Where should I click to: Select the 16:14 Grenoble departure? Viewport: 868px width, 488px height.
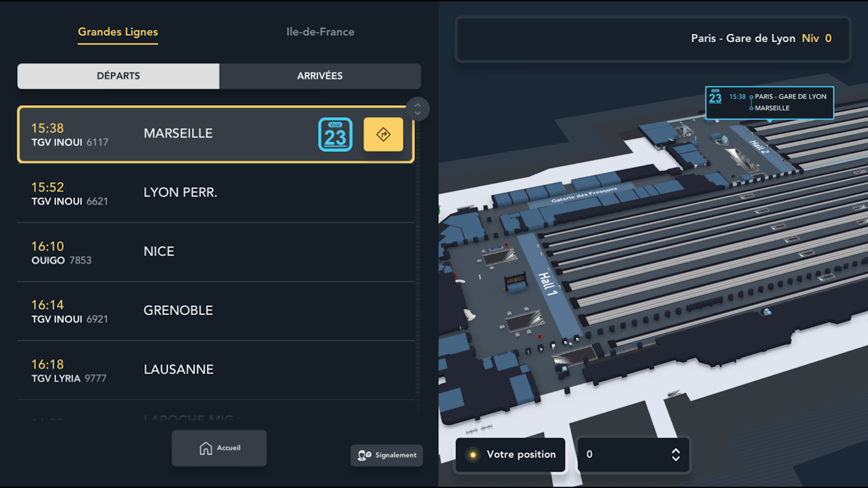[216, 311]
